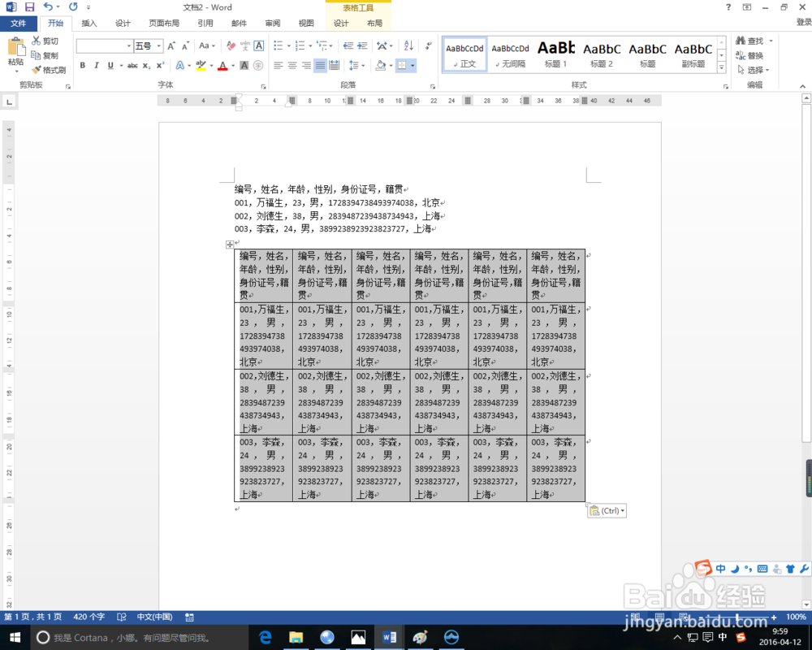
Task: Open the font size dropdown showing 五号
Action: (x=159, y=46)
